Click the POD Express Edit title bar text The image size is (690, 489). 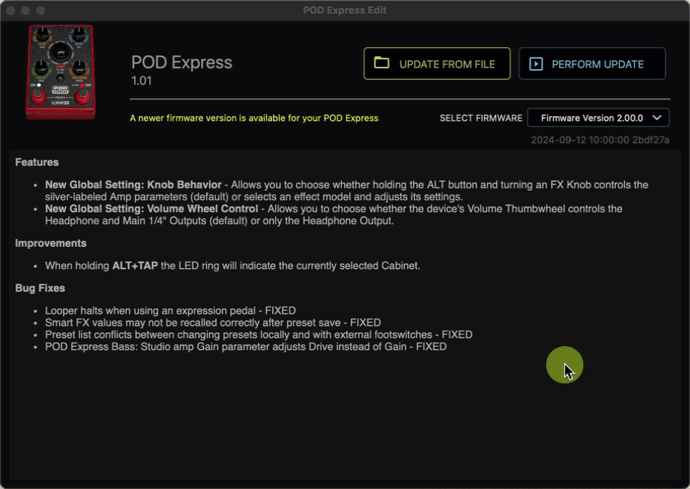click(x=345, y=10)
